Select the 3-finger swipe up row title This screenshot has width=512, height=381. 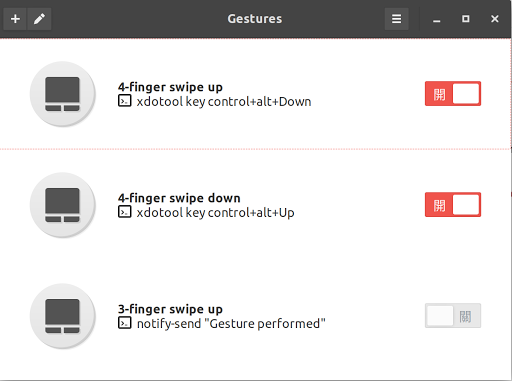170,309
